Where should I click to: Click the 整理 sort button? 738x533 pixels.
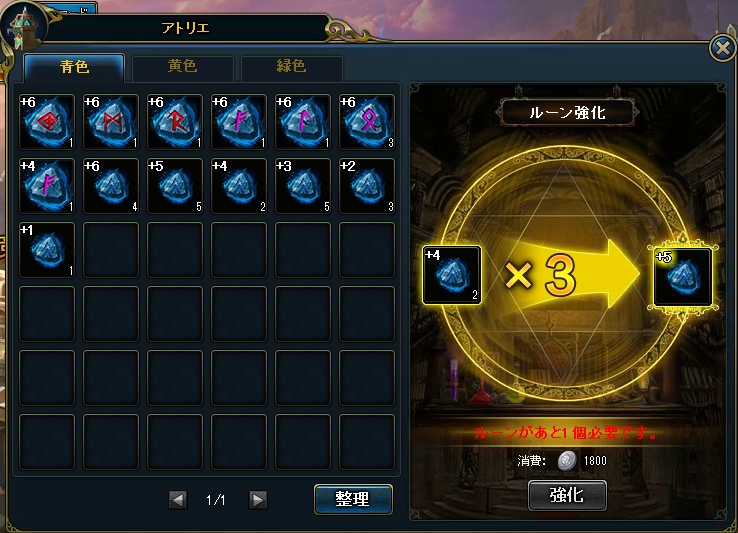point(353,499)
